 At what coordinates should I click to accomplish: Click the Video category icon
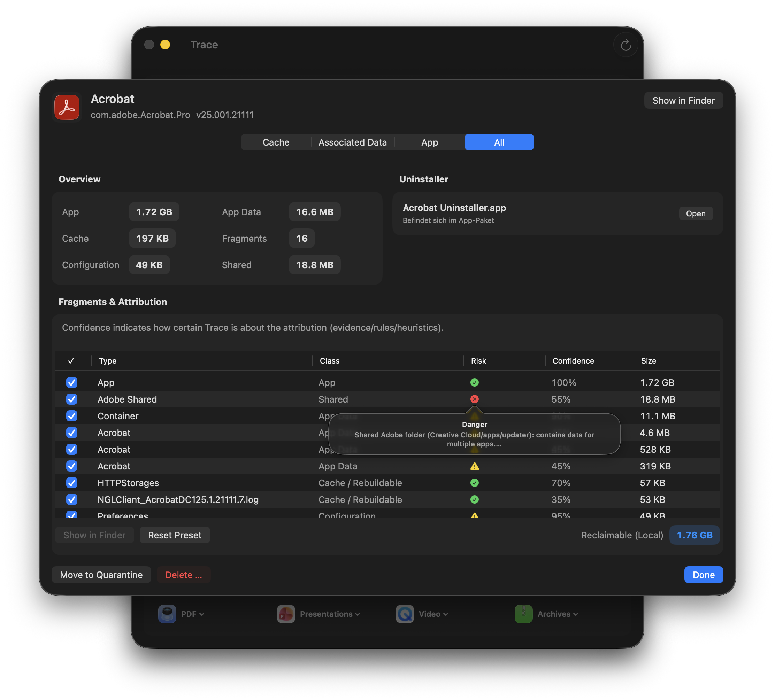coord(405,614)
